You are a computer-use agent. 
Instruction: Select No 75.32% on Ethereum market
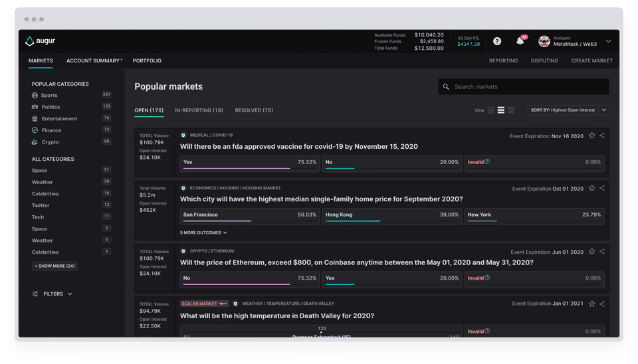point(250,280)
